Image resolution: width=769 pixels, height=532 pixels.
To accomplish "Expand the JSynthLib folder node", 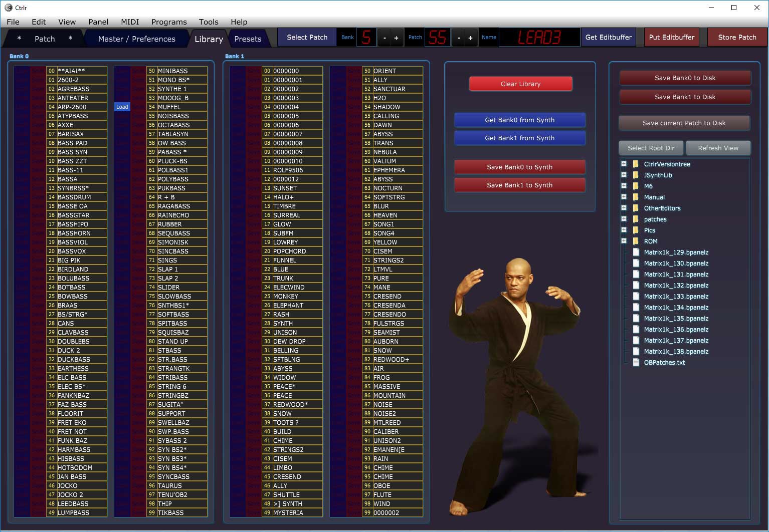I will tap(624, 175).
